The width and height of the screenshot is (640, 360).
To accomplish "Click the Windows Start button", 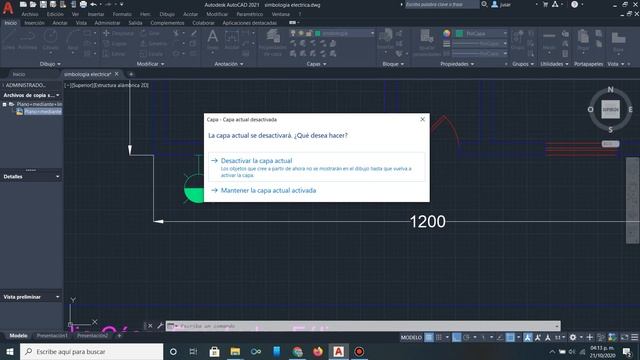I will pyautogui.click(x=10, y=351).
